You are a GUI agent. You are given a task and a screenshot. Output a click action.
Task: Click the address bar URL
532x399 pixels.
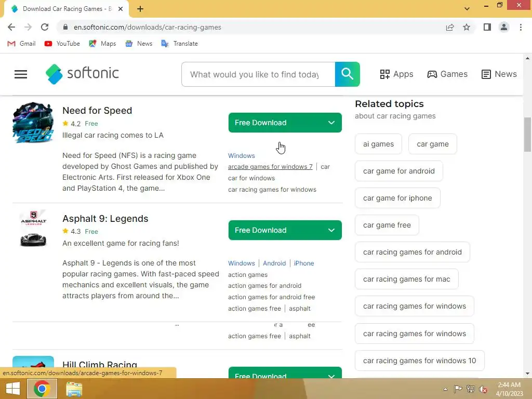(x=147, y=27)
